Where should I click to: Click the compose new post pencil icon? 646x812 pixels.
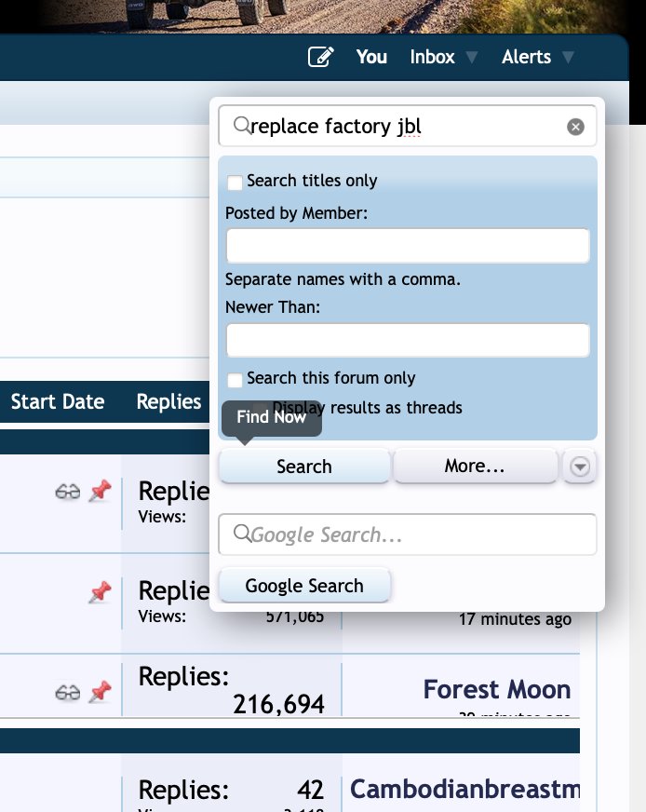321,57
